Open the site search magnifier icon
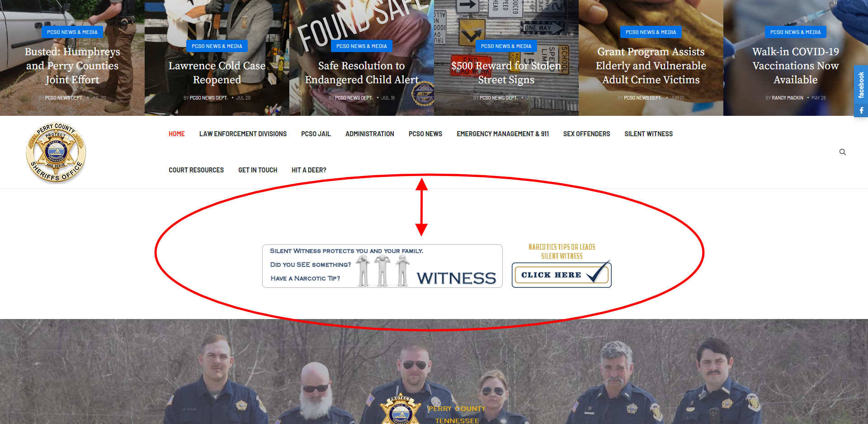This screenshot has height=424, width=868. pyautogui.click(x=842, y=152)
